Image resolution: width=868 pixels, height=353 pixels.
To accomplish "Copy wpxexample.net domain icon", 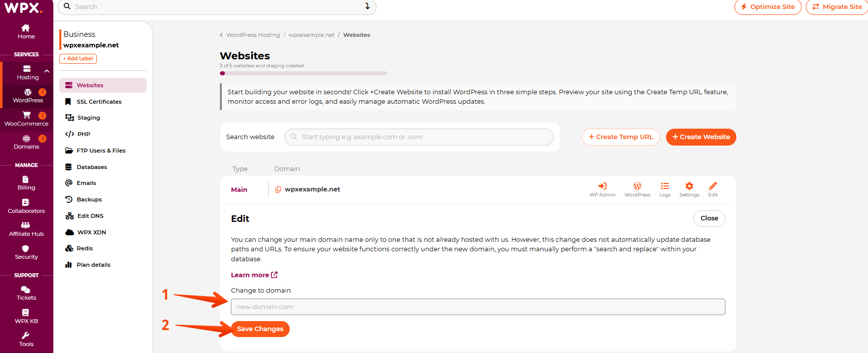I will (278, 189).
